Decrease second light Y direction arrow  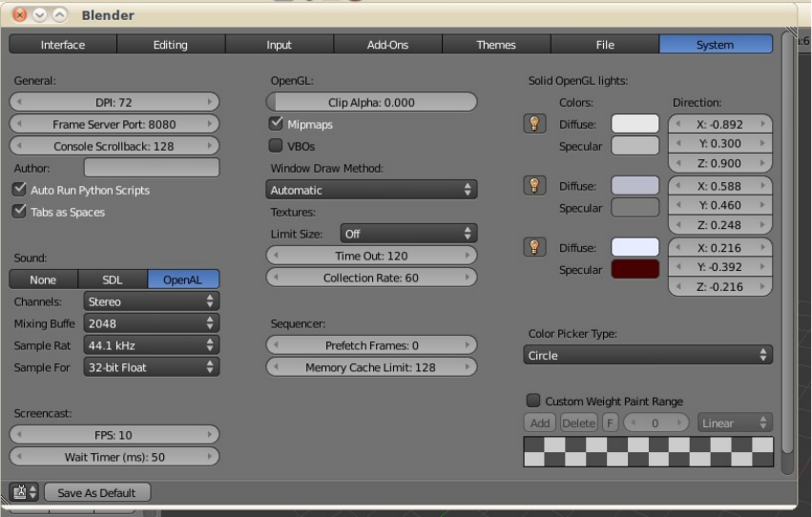click(677, 205)
